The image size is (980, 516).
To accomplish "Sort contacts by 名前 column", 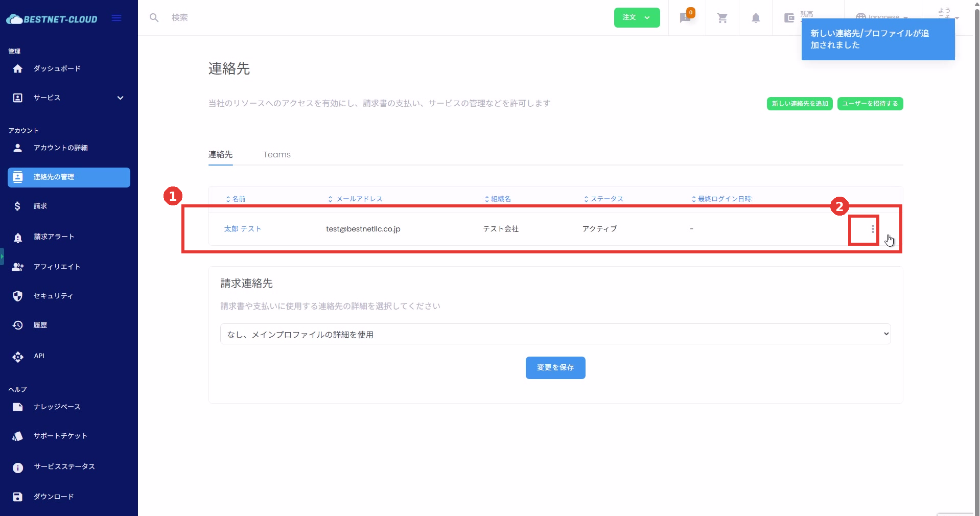I will tap(236, 199).
